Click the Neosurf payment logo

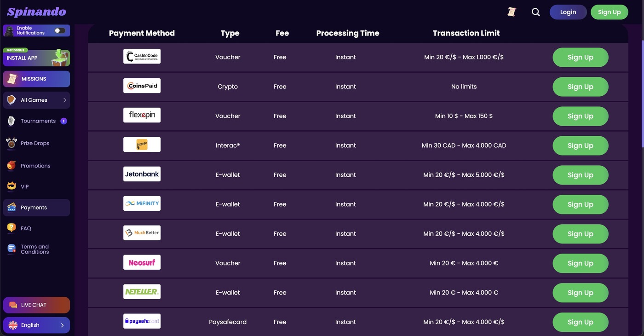pyautogui.click(x=142, y=262)
